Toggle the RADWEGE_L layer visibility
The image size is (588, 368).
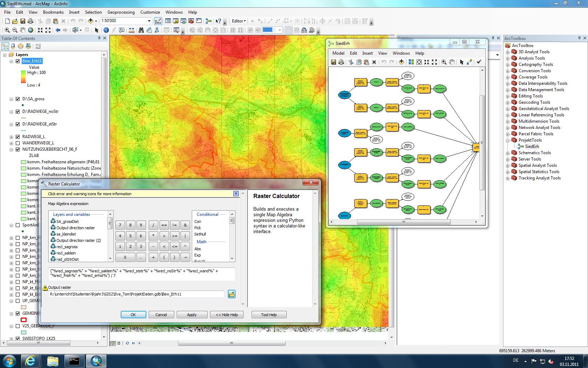[18, 137]
